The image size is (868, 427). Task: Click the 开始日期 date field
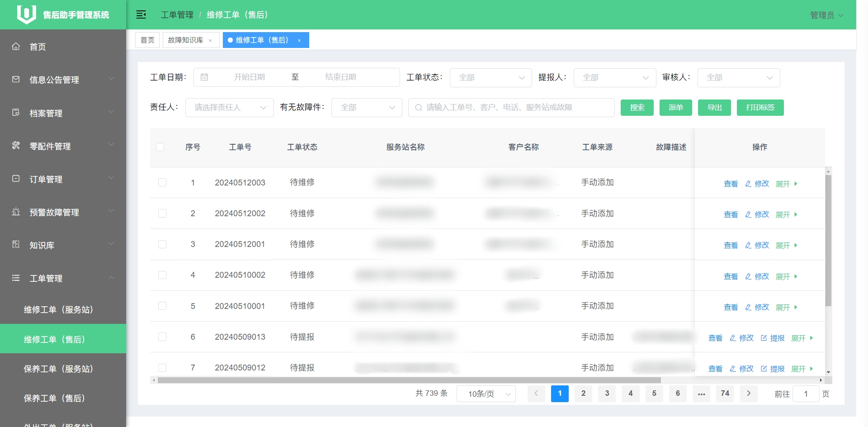[249, 77]
